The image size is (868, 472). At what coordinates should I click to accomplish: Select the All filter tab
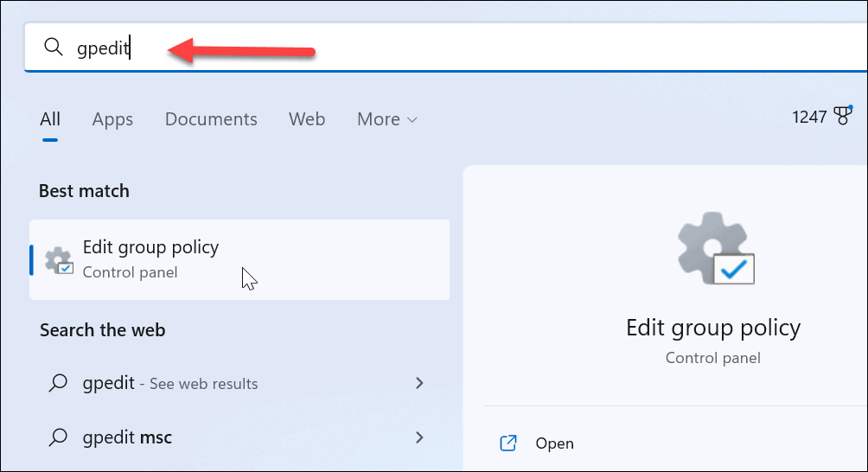50,119
